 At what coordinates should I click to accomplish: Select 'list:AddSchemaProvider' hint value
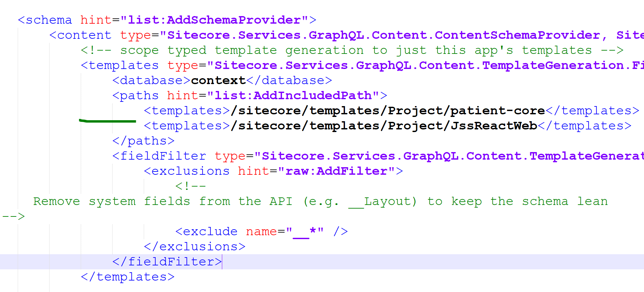pos(214,20)
